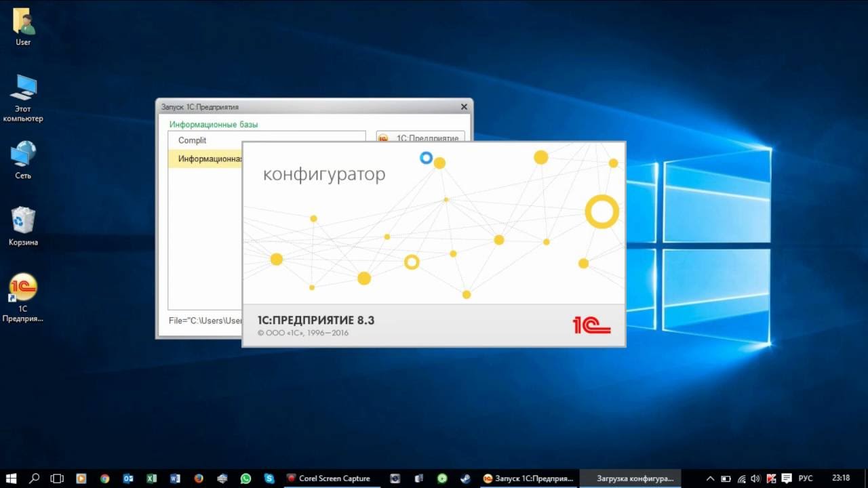
Task: Expand the hidden system tray icons
Action: [x=710, y=479]
